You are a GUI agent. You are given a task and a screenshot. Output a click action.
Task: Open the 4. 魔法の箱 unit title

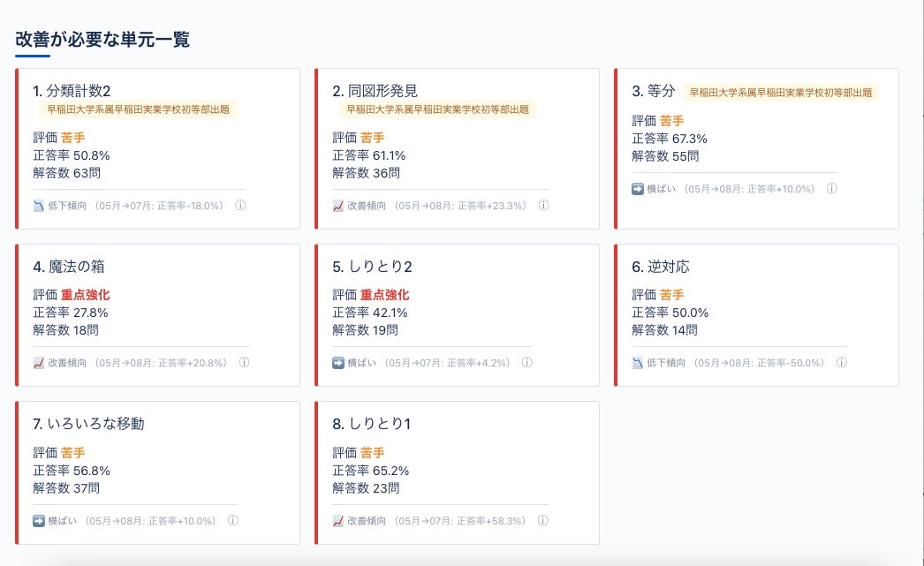(69, 266)
